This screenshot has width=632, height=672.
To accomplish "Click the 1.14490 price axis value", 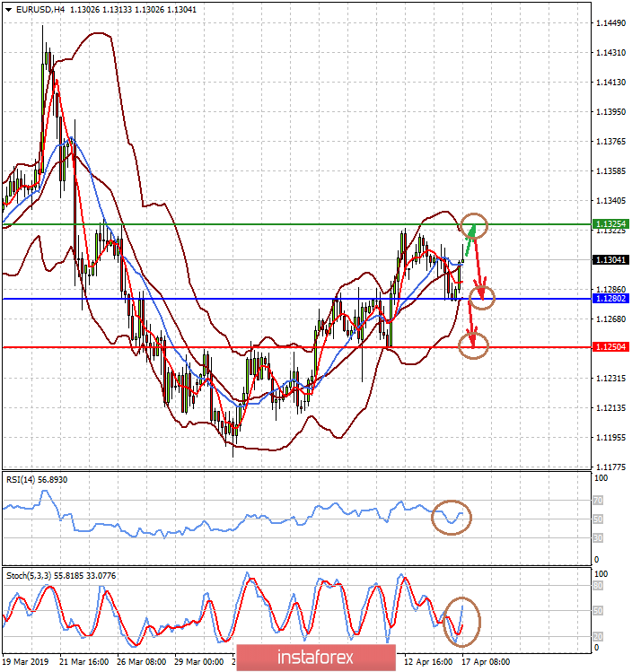I will (x=611, y=23).
